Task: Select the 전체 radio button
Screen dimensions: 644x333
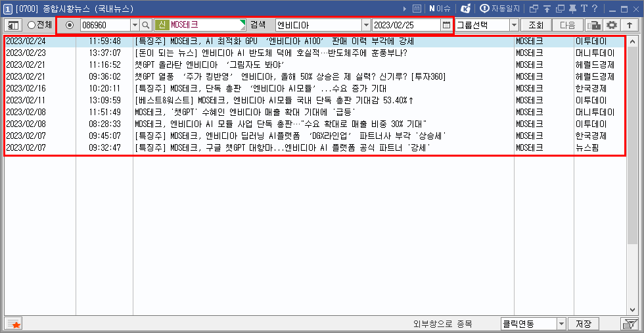Action: 32,25
